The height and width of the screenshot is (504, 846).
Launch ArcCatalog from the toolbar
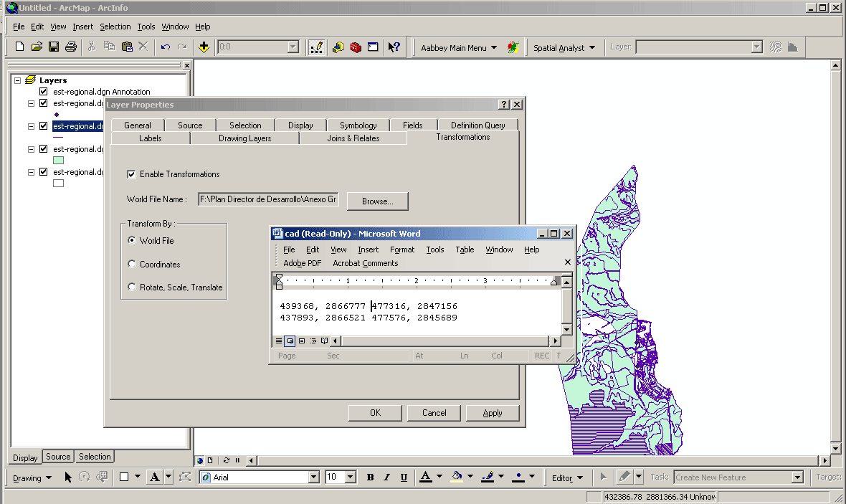(x=338, y=46)
